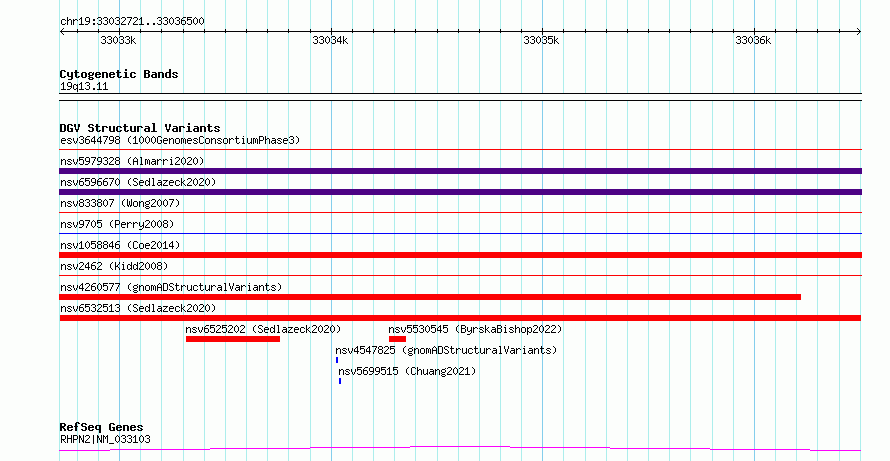Click the 33035k ruler tick label

(541, 41)
